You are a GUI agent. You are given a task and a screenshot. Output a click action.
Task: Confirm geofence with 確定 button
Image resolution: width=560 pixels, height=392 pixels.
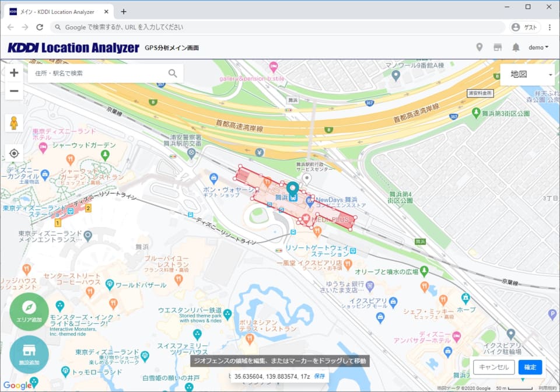(530, 367)
